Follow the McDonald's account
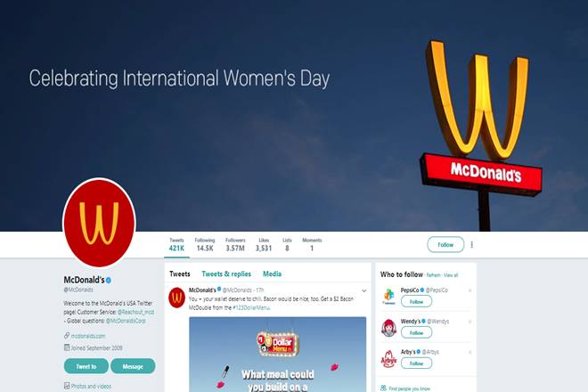Screen dimensions: 588x392 pos(445,245)
